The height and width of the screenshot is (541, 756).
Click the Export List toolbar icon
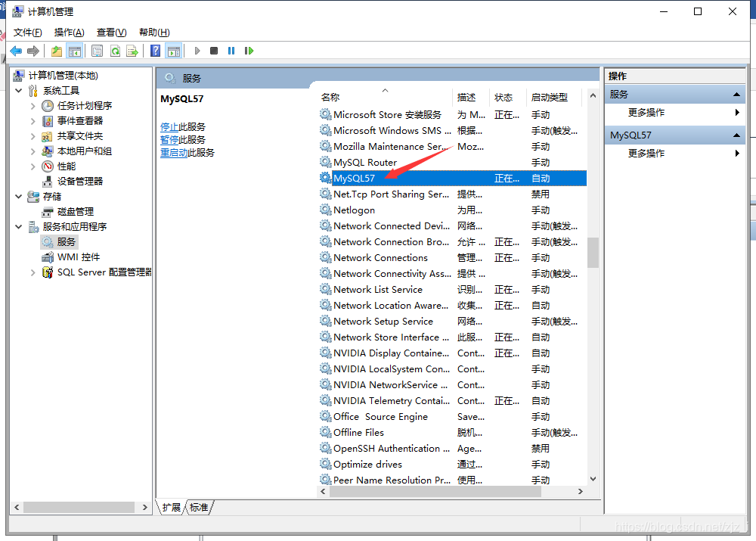[x=132, y=51]
